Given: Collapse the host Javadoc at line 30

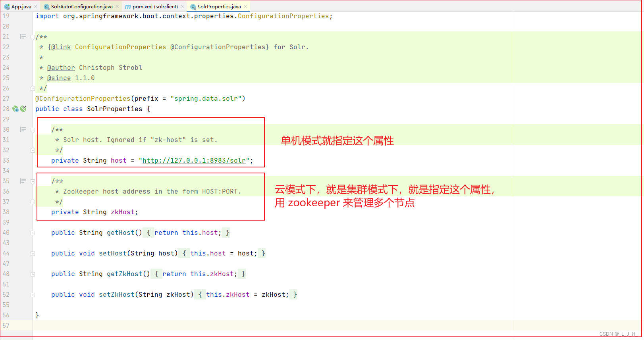Looking at the screenshot, I should pyautogui.click(x=33, y=130).
